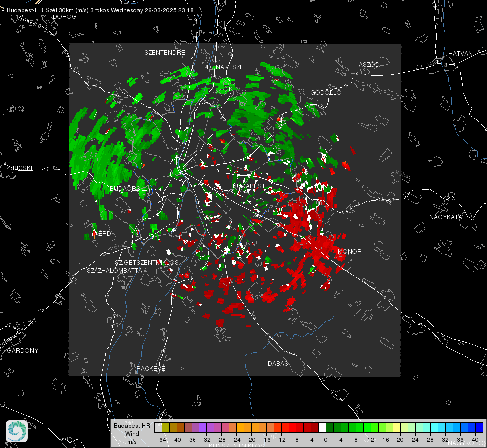Click the MONOR city label
The width and height of the screenshot is (487, 448).
pyautogui.click(x=349, y=251)
